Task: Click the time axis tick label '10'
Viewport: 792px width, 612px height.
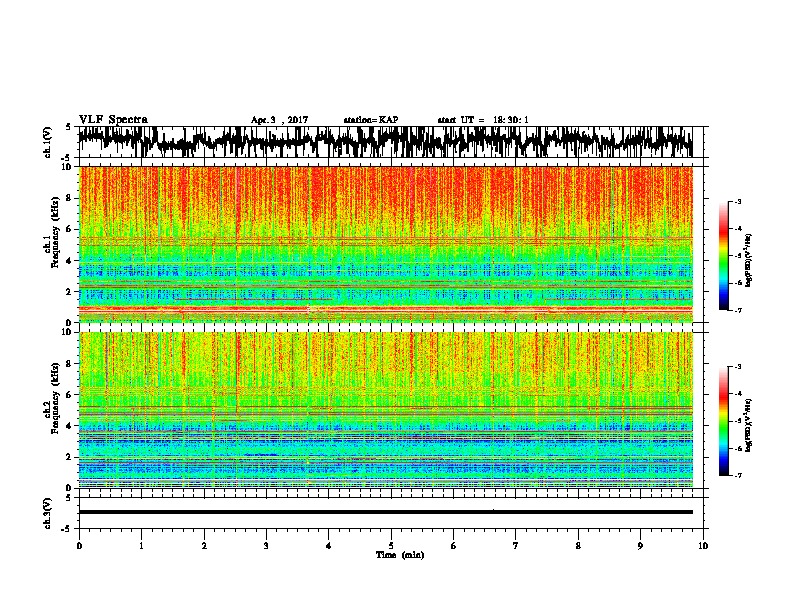Action: (x=703, y=546)
